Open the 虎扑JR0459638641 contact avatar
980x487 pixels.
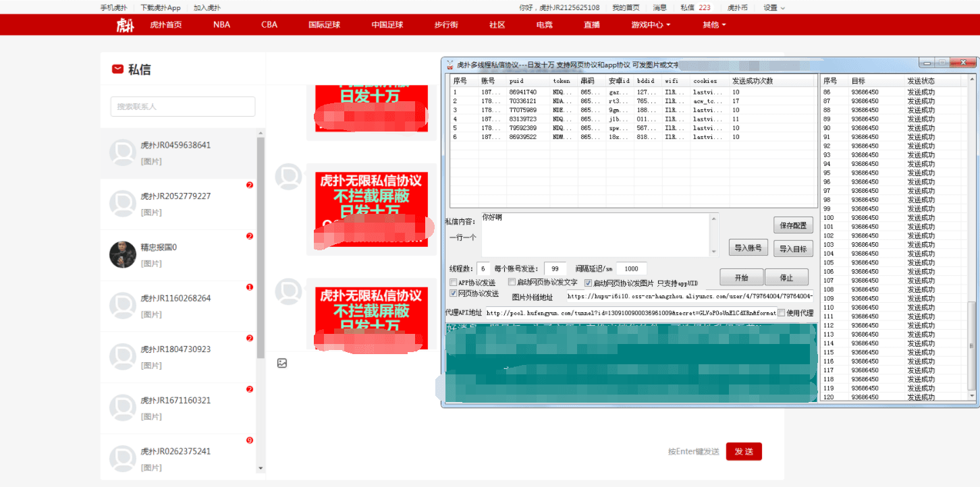click(123, 152)
